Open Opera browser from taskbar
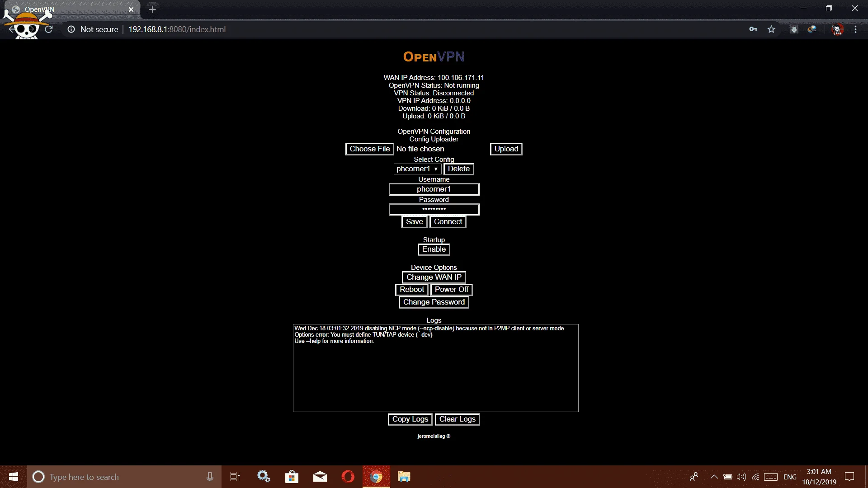Viewport: 868px width, 488px height. point(348,477)
